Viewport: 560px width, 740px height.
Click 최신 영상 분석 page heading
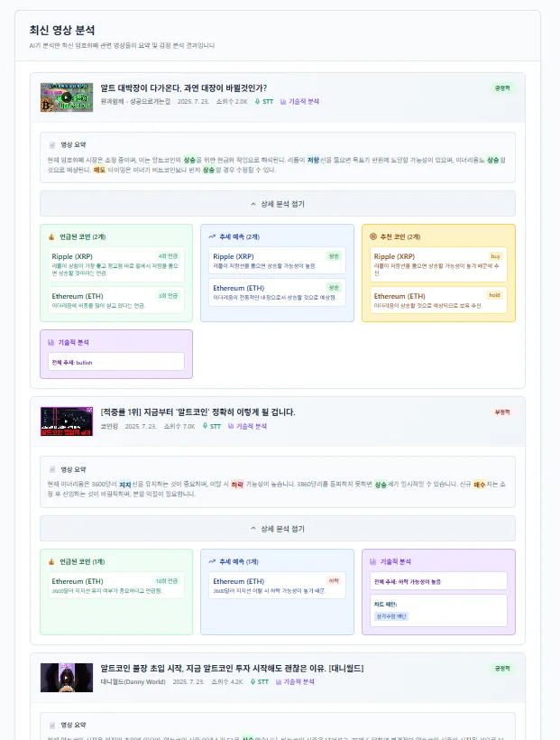62,30
